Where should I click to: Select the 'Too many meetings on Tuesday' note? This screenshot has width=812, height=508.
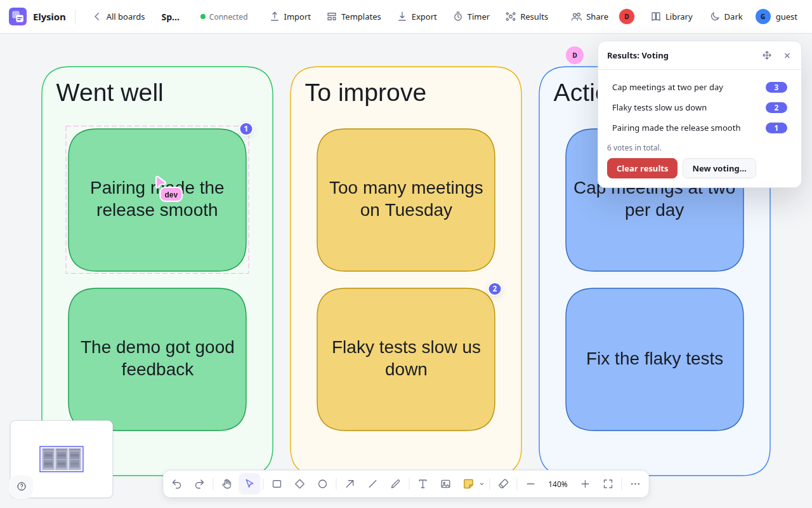click(x=406, y=200)
